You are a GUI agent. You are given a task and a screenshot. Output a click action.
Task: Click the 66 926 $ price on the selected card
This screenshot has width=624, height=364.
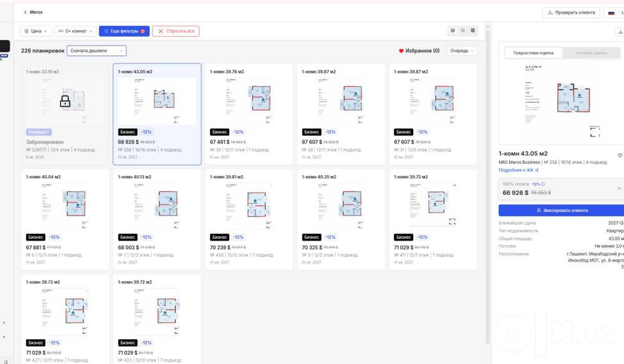(x=128, y=142)
